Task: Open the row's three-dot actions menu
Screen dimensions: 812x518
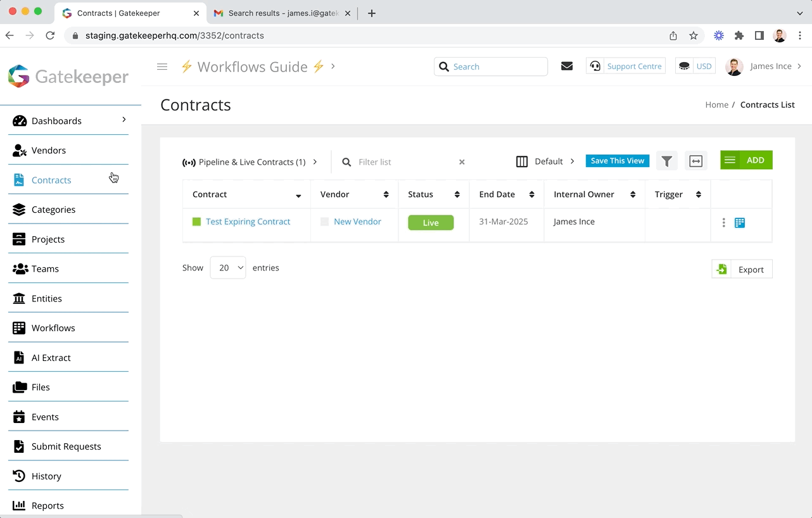Action: pos(723,223)
